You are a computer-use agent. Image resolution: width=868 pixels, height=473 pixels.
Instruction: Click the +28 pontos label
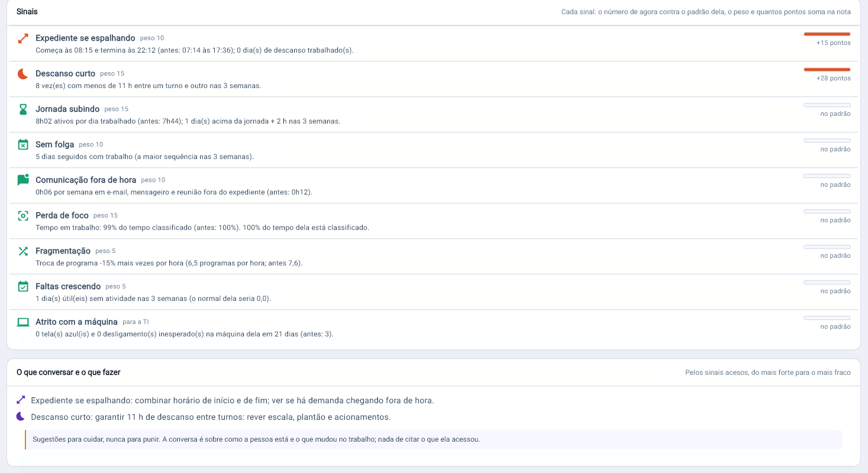click(833, 78)
